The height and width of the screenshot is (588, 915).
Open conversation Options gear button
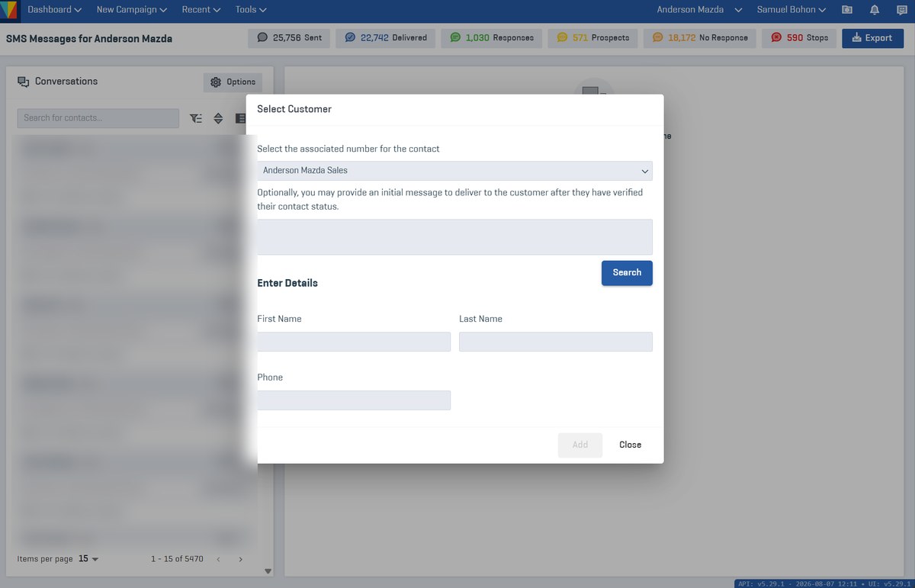233,82
